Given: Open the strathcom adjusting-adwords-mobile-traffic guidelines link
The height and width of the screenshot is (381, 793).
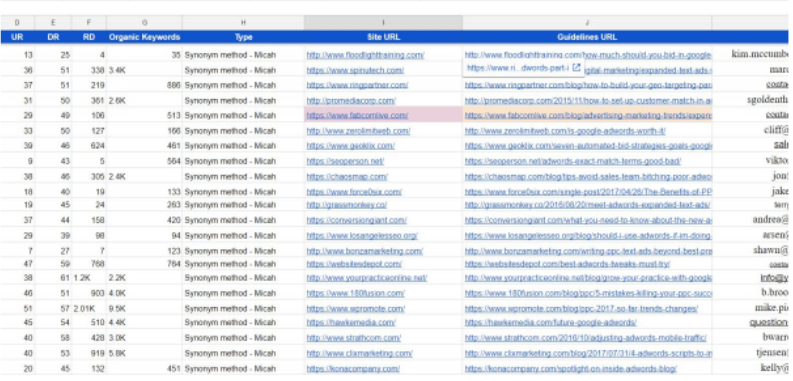Looking at the screenshot, I should (x=586, y=338).
